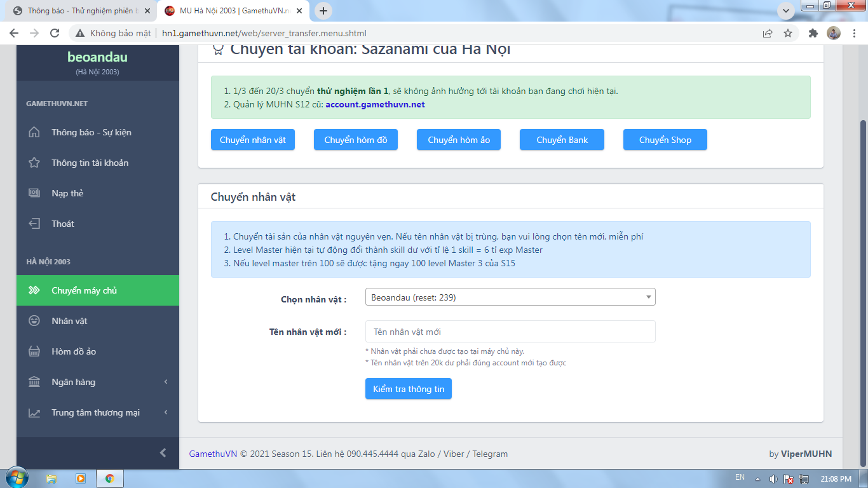Click the Chuyển hòm đồ button
The image size is (868, 488).
pyautogui.click(x=355, y=140)
